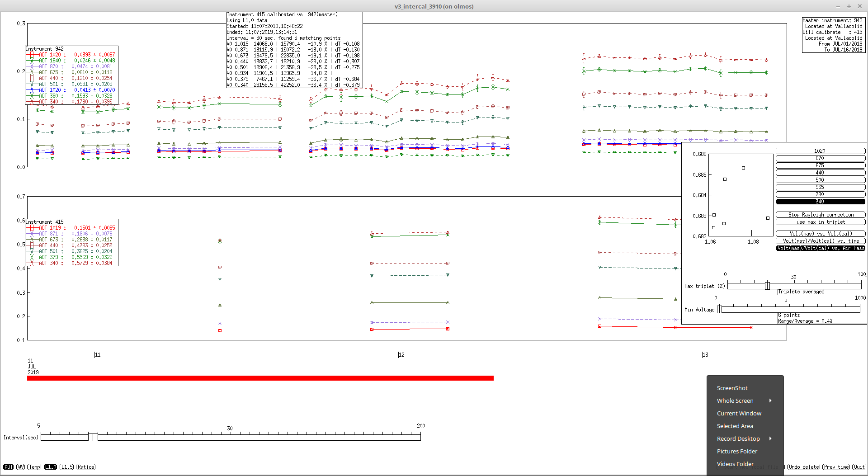Image resolution: width=868 pixels, height=476 pixels.
Task: Close the v3_intercal_3910 window
Action: (x=860, y=6)
